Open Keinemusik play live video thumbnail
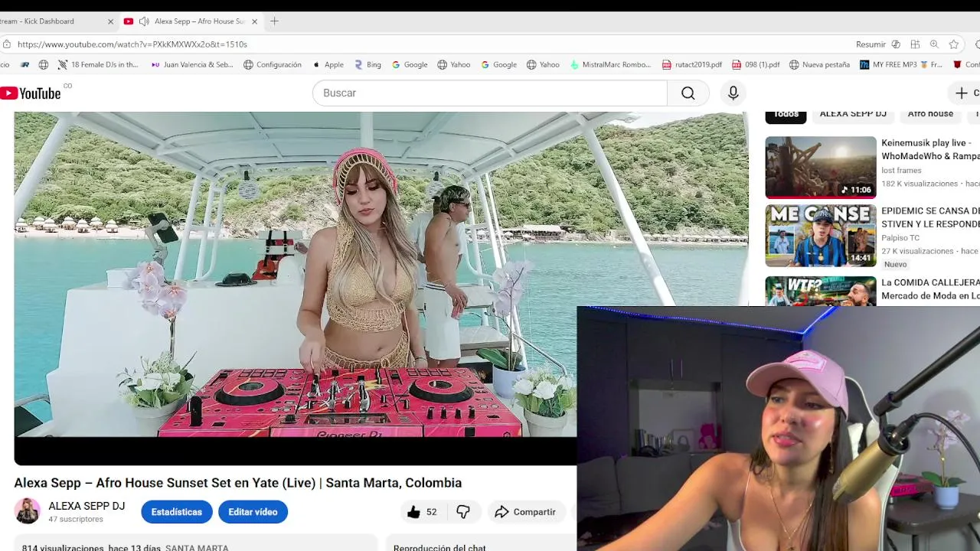The image size is (980, 551). tap(821, 167)
